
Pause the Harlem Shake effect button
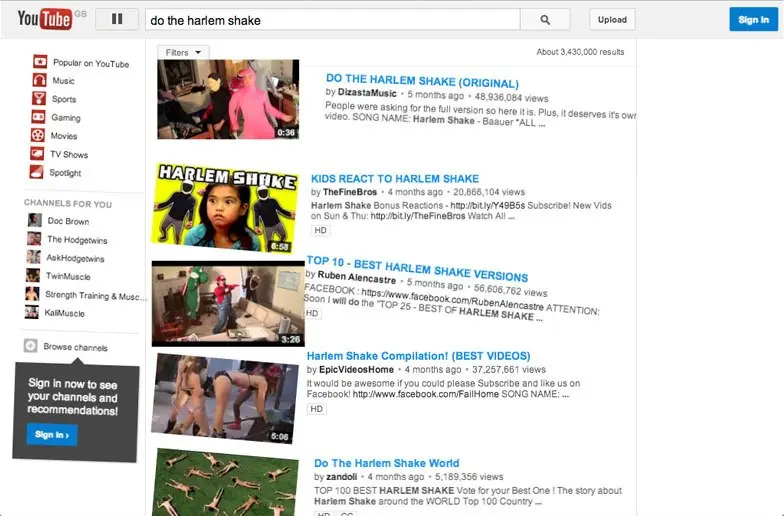117,19
